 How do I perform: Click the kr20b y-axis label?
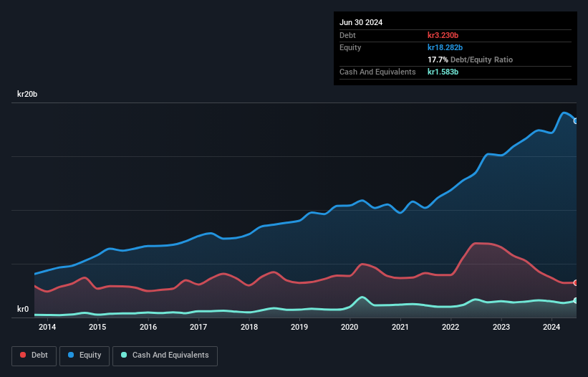[27, 94]
